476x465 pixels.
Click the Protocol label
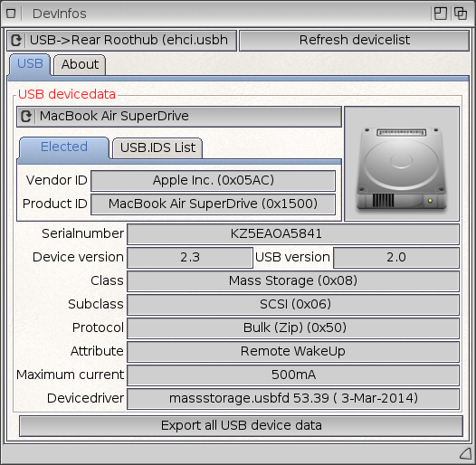98,327
